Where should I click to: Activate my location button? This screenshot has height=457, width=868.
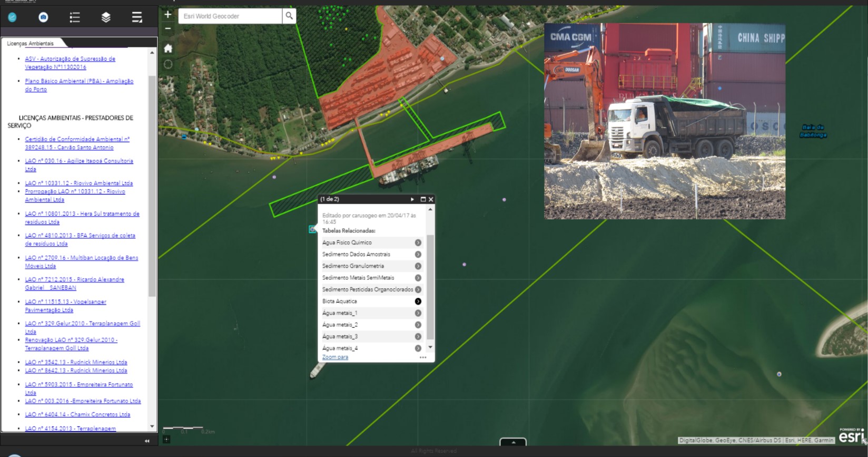coord(168,64)
